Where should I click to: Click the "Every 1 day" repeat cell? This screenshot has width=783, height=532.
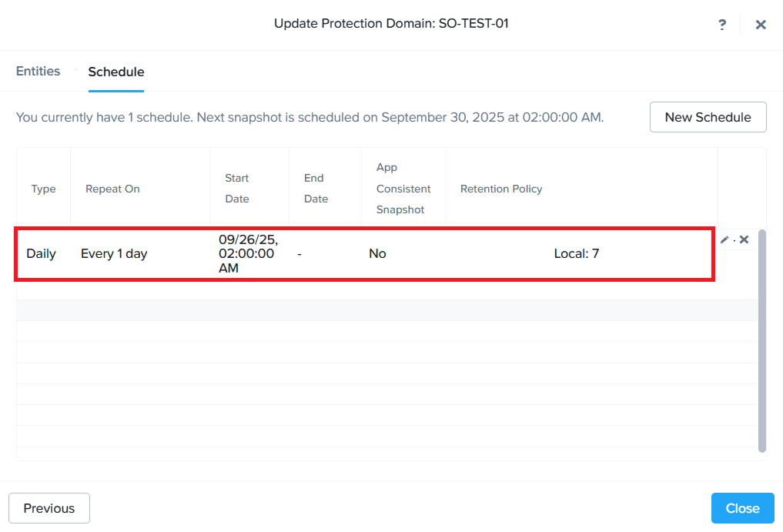click(x=114, y=253)
